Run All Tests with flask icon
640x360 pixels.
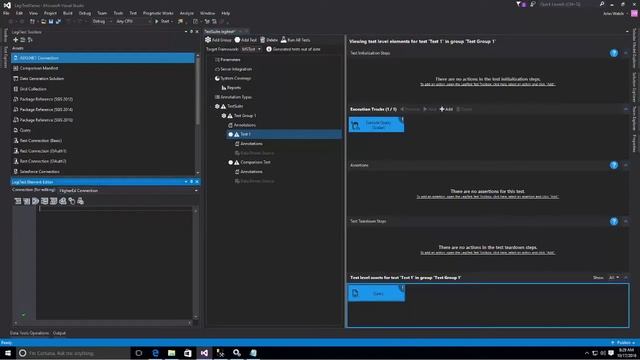pyautogui.click(x=296, y=40)
